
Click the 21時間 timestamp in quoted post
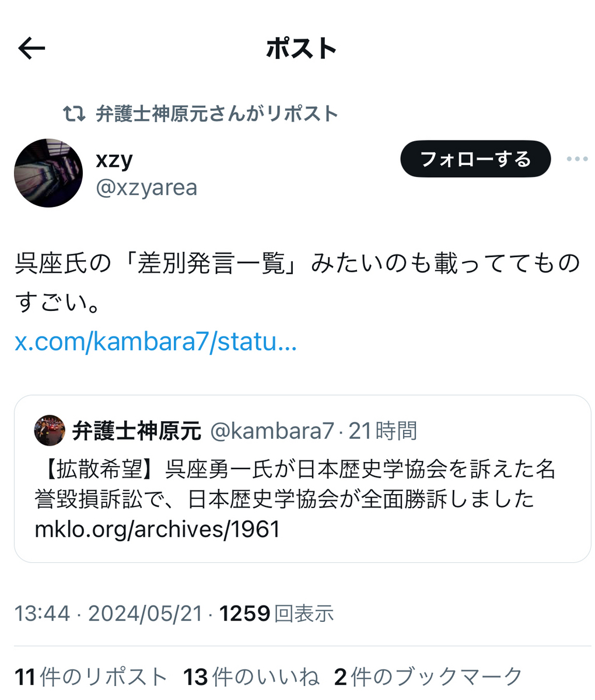383,431
